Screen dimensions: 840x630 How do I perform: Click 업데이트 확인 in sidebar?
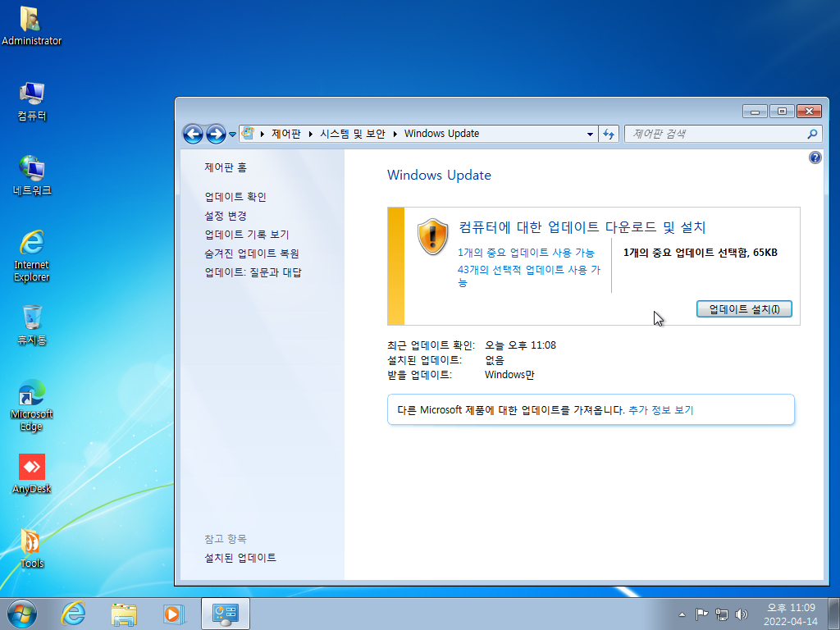click(x=235, y=197)
